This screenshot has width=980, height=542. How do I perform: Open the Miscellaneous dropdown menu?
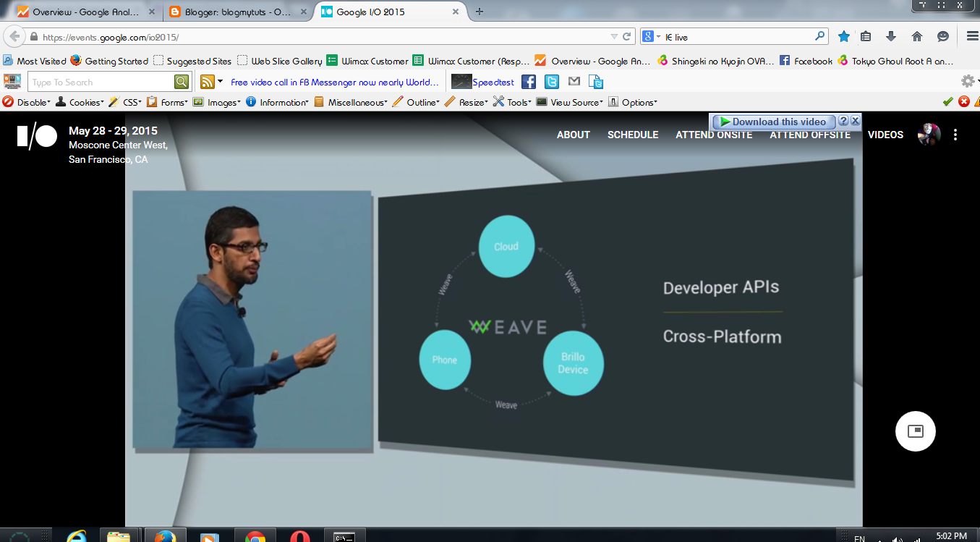(351, 102)
